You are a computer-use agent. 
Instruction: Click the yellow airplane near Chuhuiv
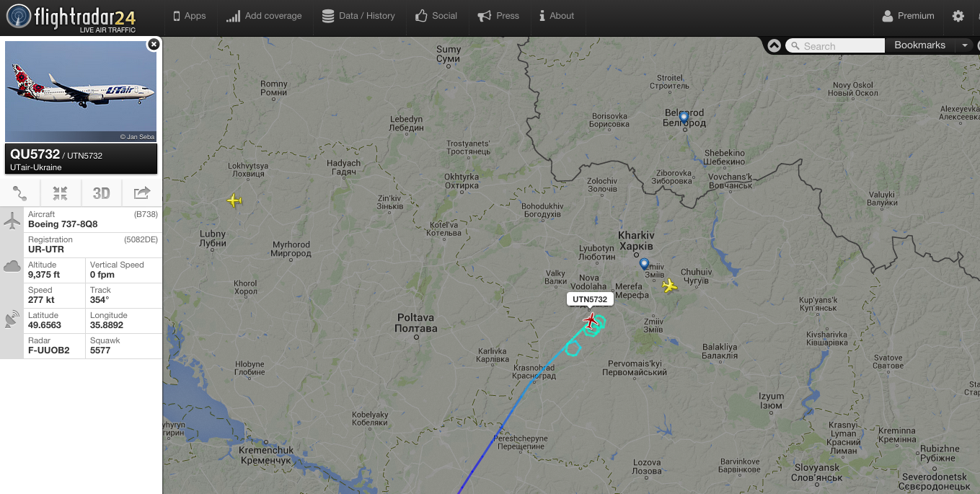click(x=670, y=286)
